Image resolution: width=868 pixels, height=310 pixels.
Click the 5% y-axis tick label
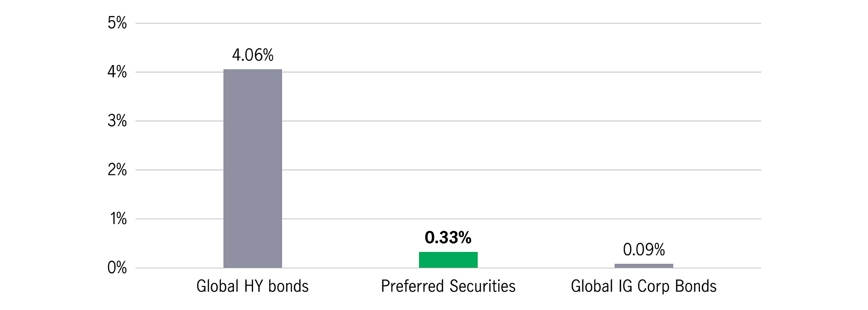[117, 23]
